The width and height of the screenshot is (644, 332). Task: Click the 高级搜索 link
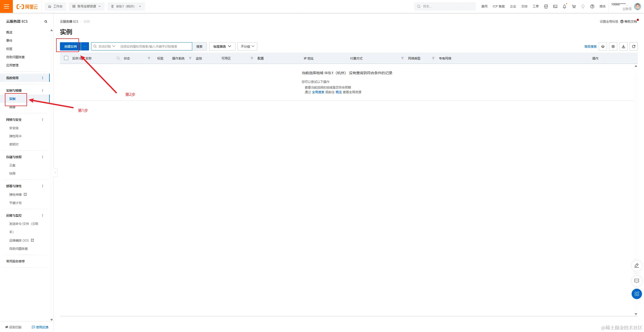click(x=590, y=47)
